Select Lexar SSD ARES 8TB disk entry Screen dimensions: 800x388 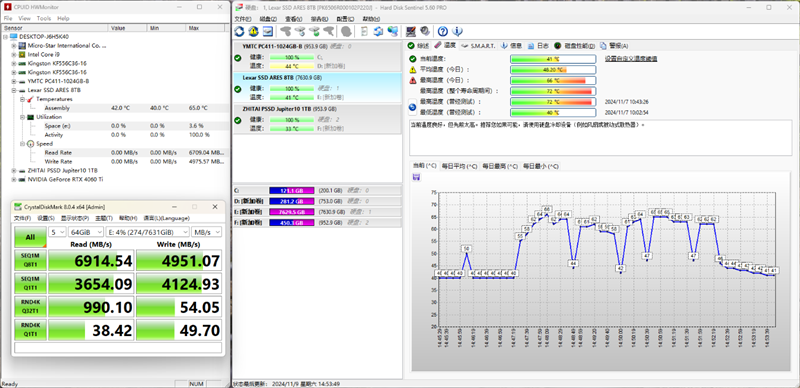317,88
